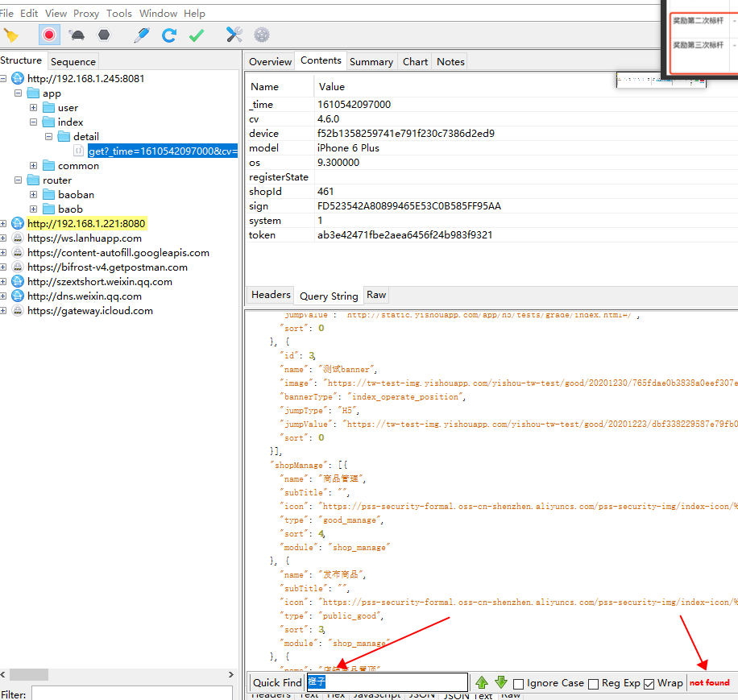Collapse the index folder
Viewport: 738px width, 700px height.
[x=33, y=122]
